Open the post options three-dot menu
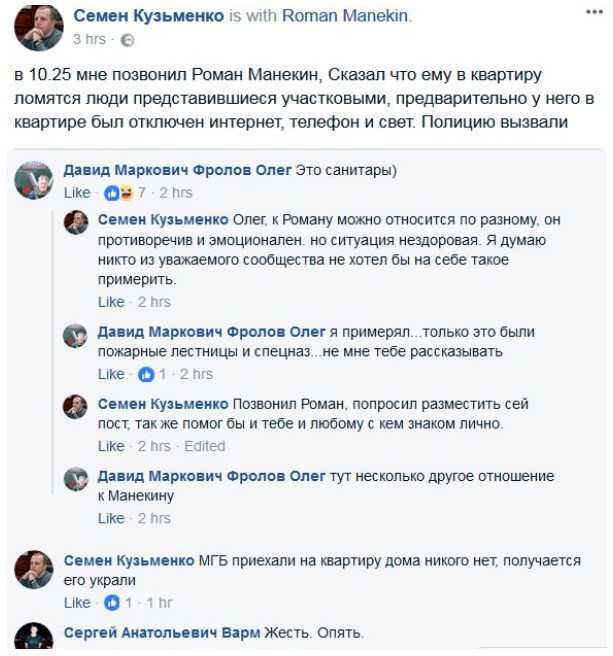The height and width of the screenshot is (656, 613). click(x=594, y=12)
